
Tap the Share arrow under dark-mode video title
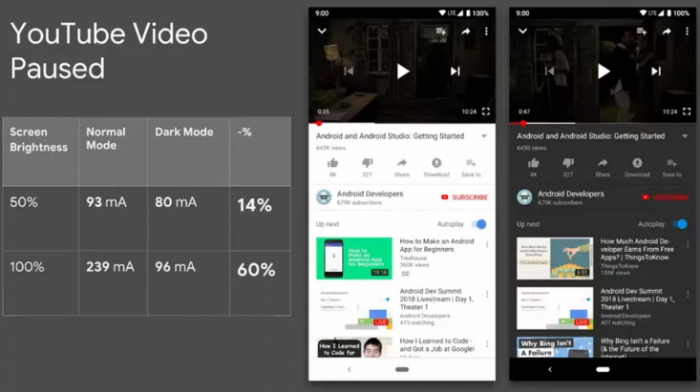coord(603,163)
